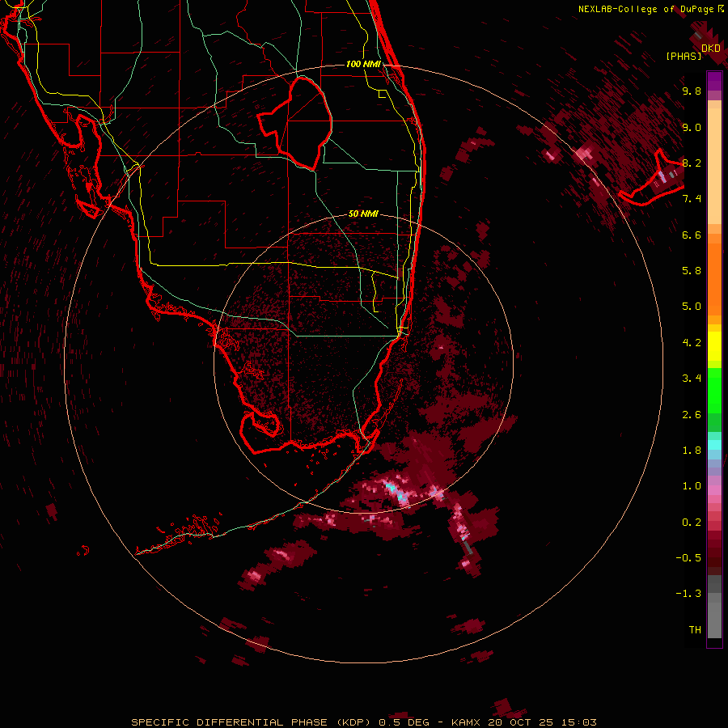Click the -1.3 scale value

688,594
